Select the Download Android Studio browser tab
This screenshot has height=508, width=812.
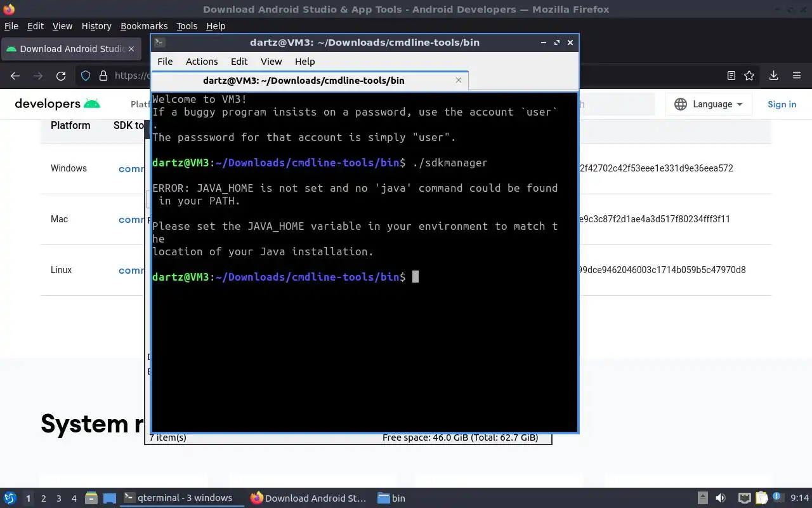click(x=71, y=49)
